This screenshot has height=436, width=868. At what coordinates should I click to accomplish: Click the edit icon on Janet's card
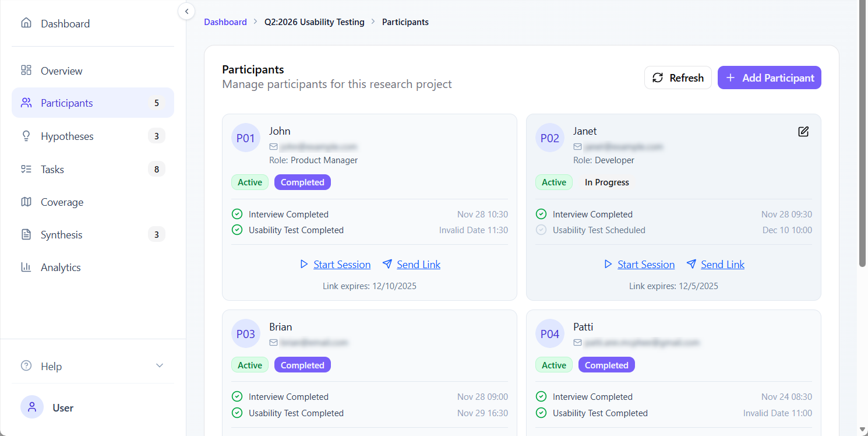coord(803,132)
